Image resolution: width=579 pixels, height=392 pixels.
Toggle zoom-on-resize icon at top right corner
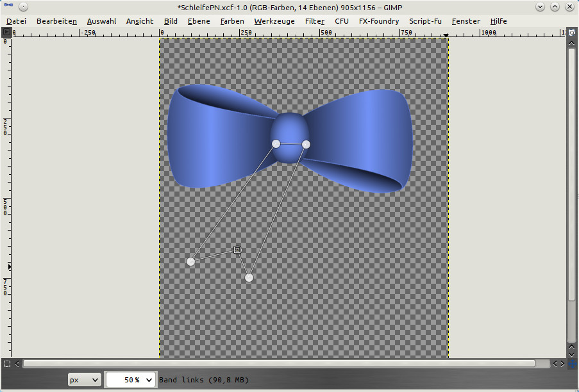point(571,32)
